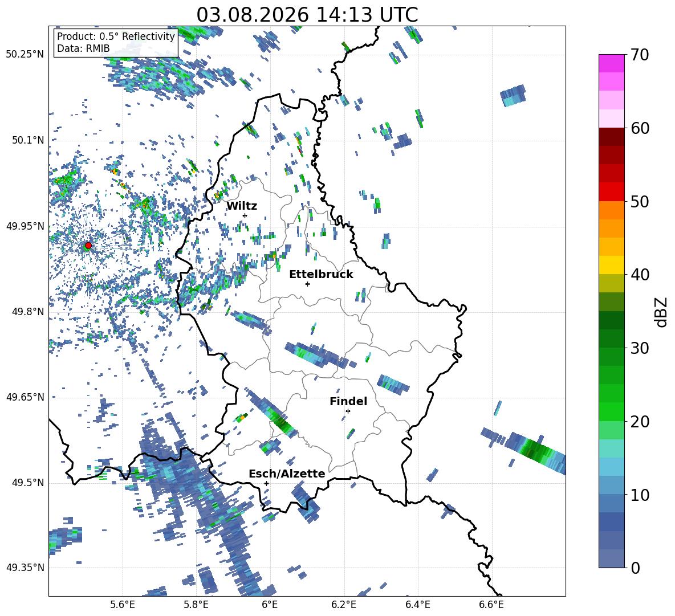Pick the yellow 40 dBZ colorbar segment
The image size is (675, 616).
[611, 265]
